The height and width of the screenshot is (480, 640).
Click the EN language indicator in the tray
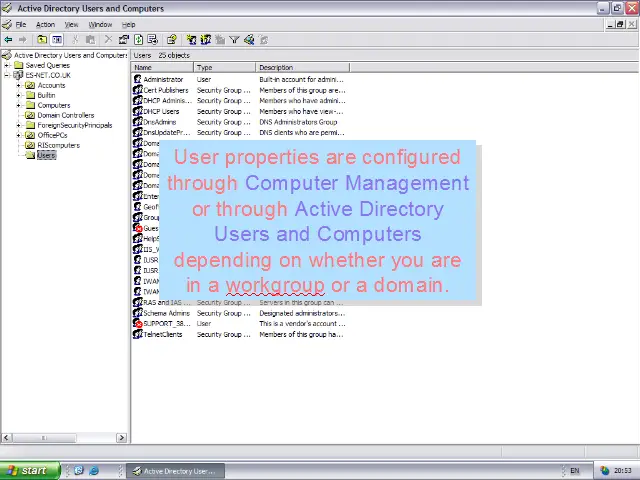coord(575,471)
